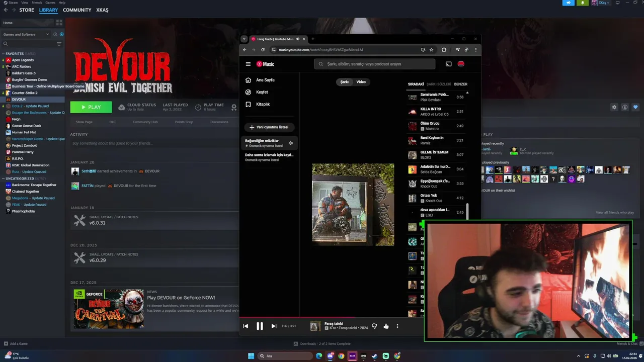Mute the Faraş talebi browser tab

point(298,39)
